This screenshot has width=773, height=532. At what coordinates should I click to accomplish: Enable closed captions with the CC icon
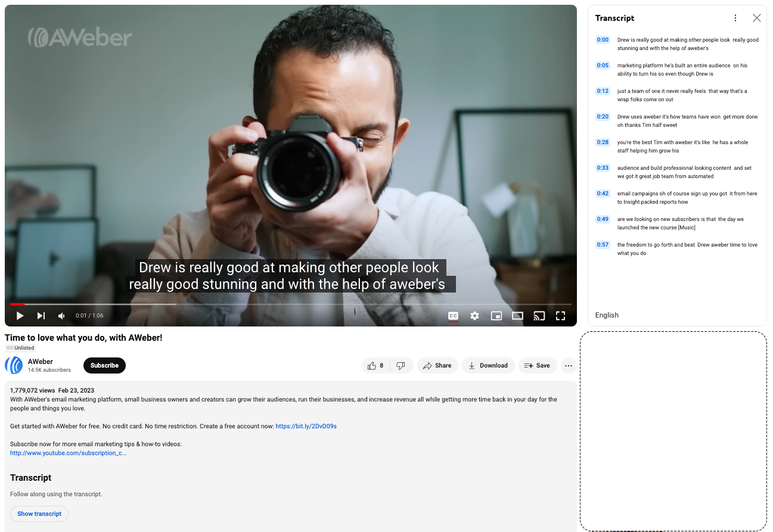pyautogui.click(x=453, y=316)
